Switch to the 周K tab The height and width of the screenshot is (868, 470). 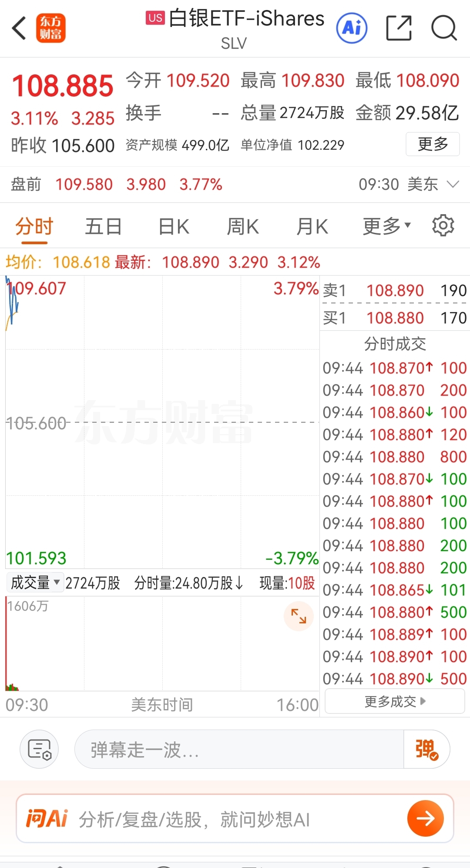point(243,226)
